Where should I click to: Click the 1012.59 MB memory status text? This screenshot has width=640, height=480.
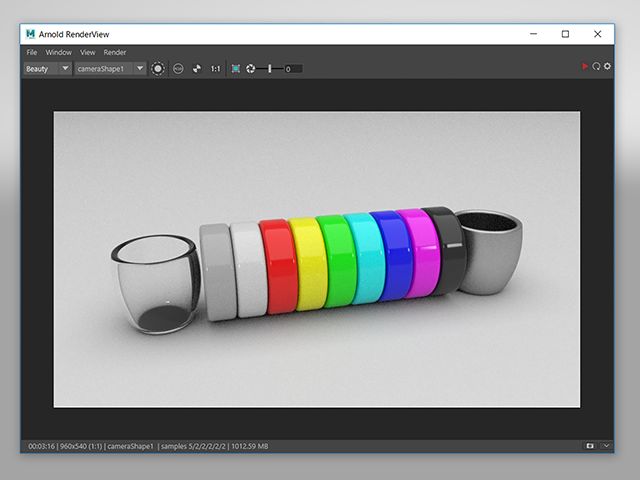[x=250, y=446]
